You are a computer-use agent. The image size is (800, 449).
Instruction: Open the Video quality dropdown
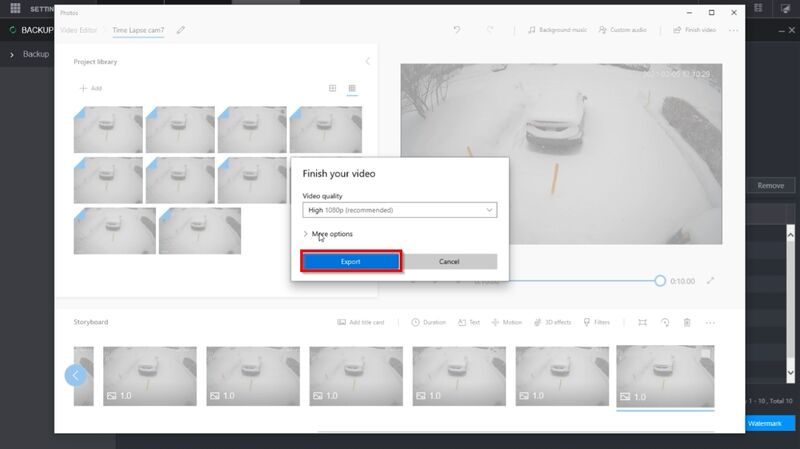point(399,210)
